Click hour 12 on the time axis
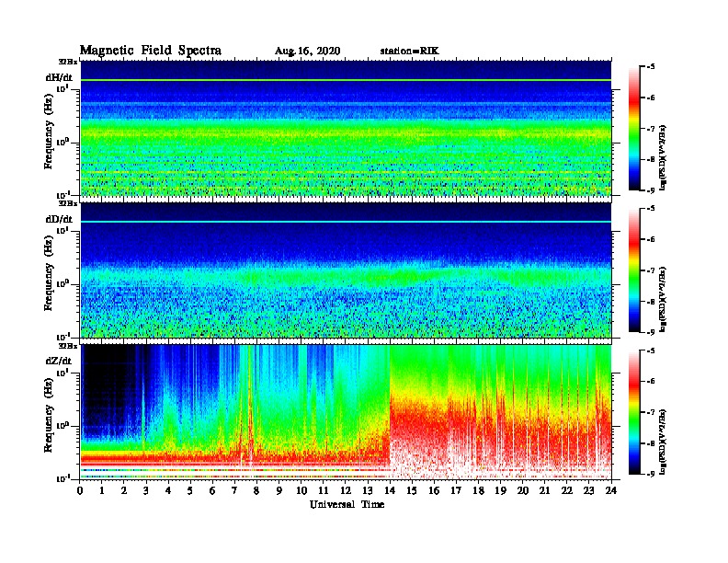The height and width of the screenshot is (563, 728). pos(346,491)
